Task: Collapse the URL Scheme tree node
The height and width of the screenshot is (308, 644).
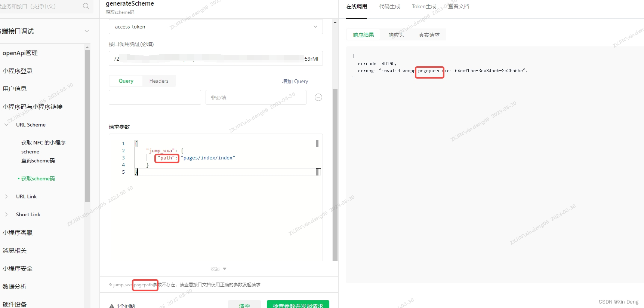Action: (x=6, y=125)
